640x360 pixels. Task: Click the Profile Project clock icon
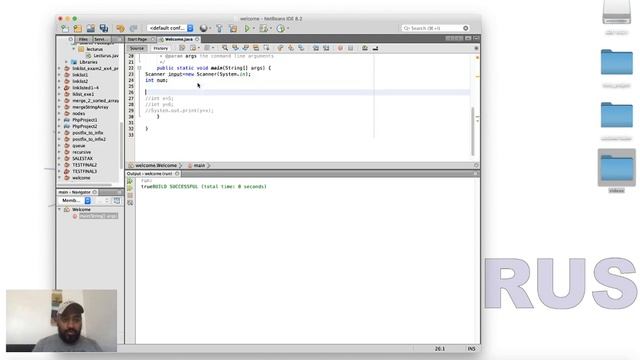click(x=280, y=28)
